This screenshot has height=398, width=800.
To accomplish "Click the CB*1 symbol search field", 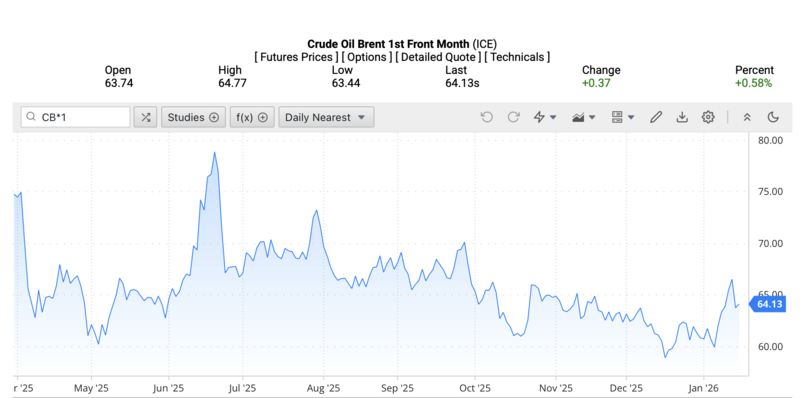I will tap(76, 117).
